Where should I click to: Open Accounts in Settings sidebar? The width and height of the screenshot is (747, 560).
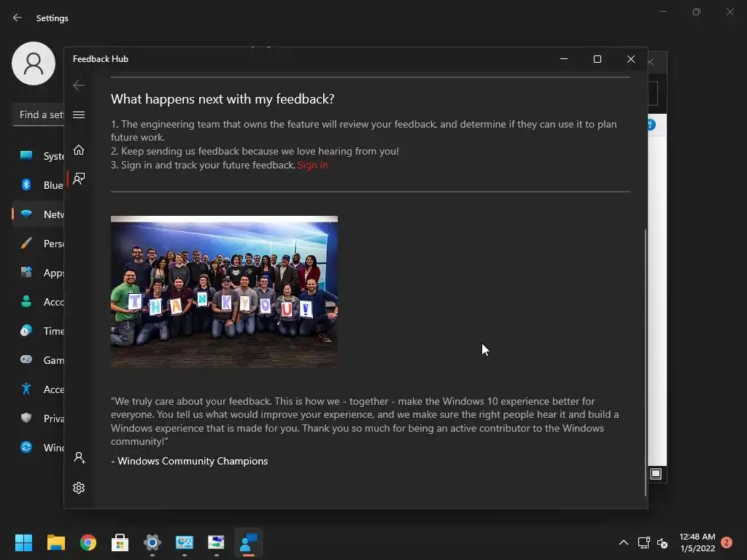tap(38, 301)
